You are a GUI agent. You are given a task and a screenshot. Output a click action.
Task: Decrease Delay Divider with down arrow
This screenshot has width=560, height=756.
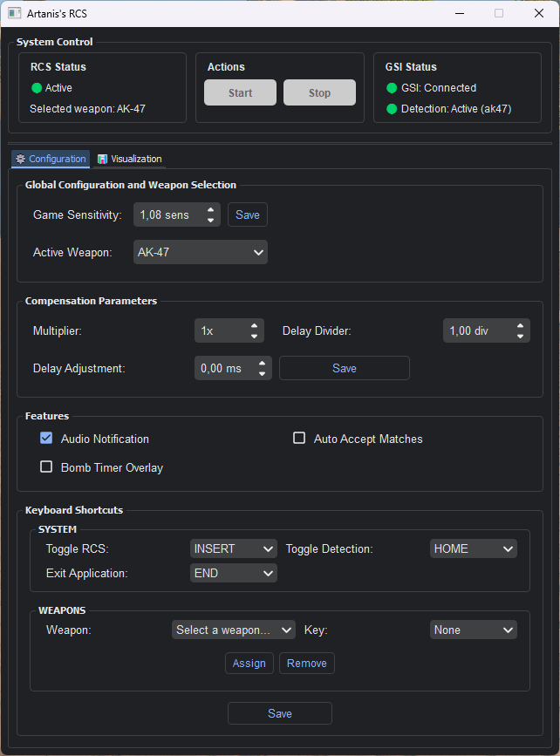(x=520, y=336)
